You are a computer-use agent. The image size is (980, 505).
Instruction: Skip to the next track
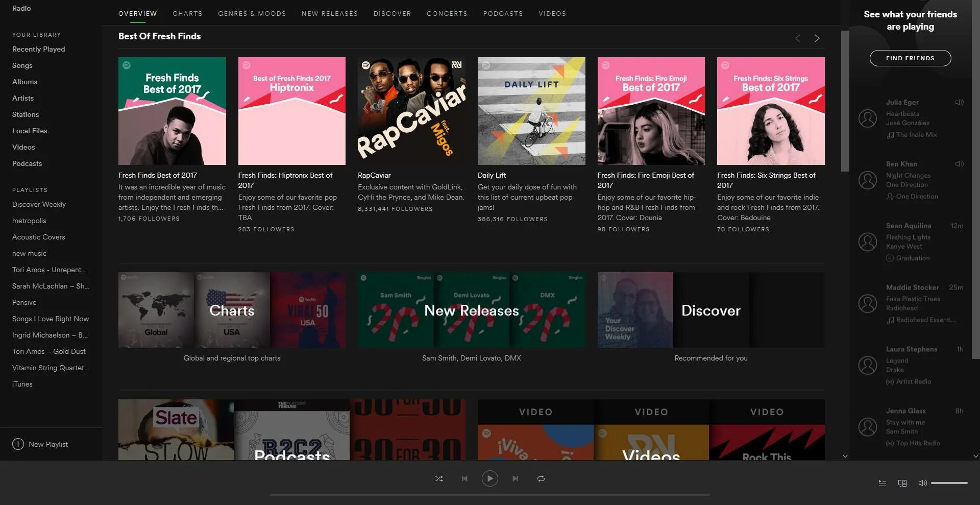coord(515,478)
